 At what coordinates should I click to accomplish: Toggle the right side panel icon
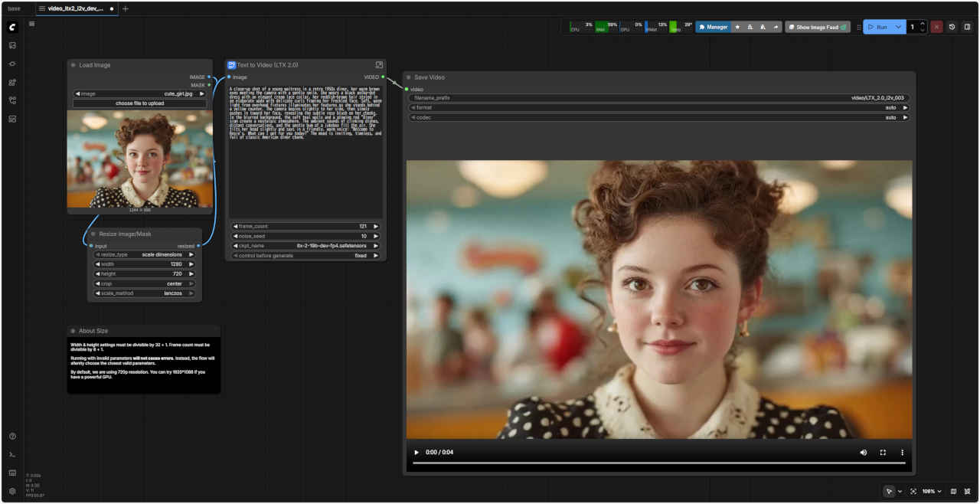click(967, 27)
